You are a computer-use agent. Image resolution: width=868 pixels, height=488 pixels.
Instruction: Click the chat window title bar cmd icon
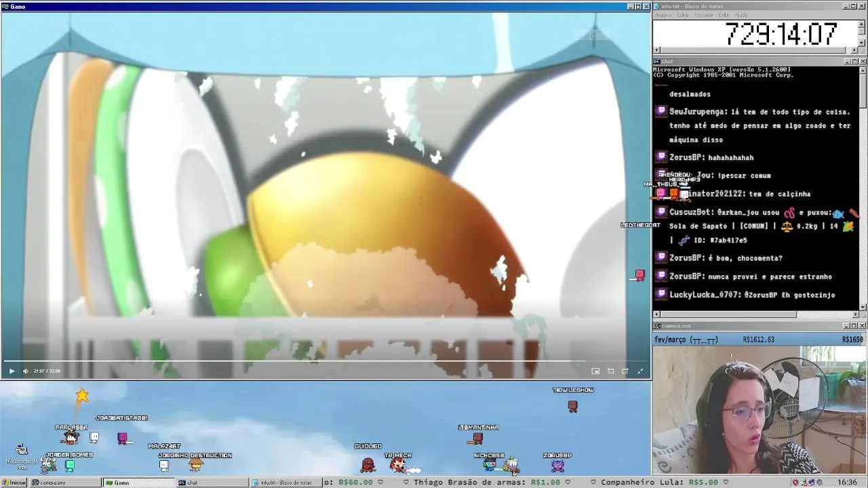[658, 62]
